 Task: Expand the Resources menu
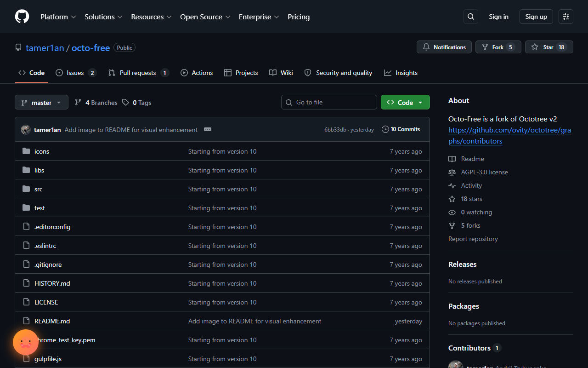click(151, 17)
